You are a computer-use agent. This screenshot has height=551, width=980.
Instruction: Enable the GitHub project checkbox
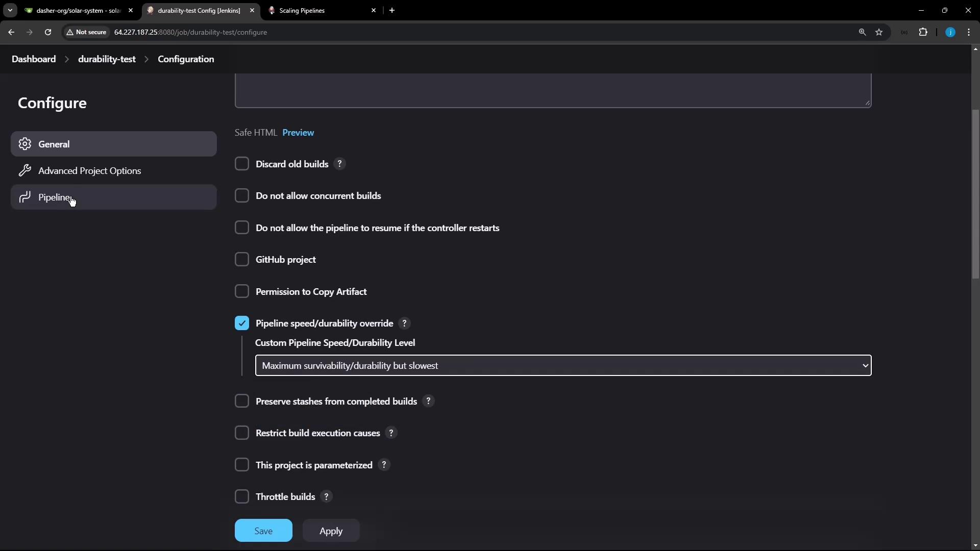click(242, 259)
